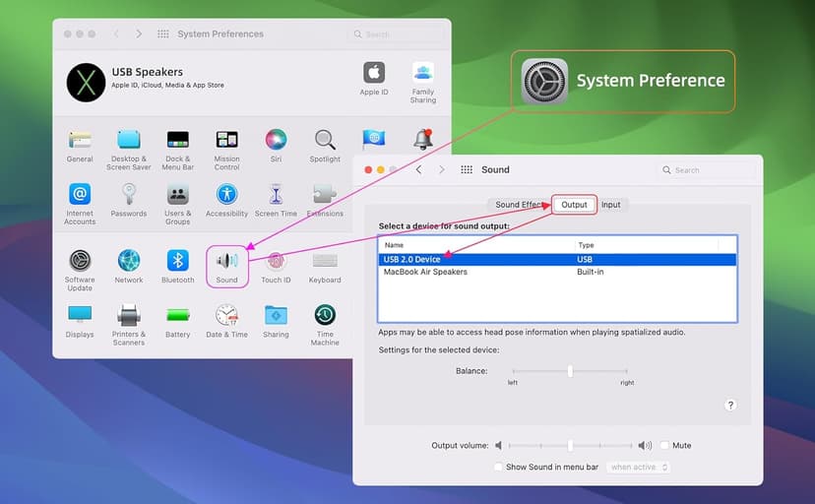The height and width of the screenshot is (504, 815).
Task: Switch to the Input tab
Action: [x=610, y=205]
